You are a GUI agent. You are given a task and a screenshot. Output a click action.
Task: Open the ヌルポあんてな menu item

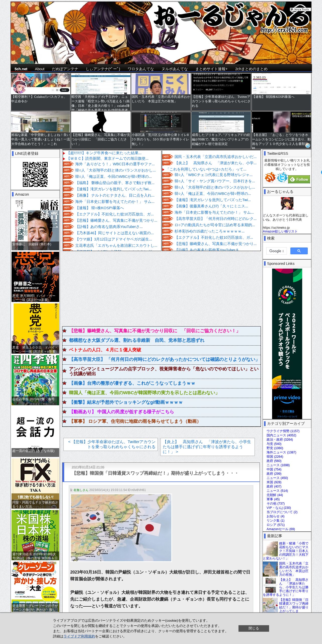[175, 69]
